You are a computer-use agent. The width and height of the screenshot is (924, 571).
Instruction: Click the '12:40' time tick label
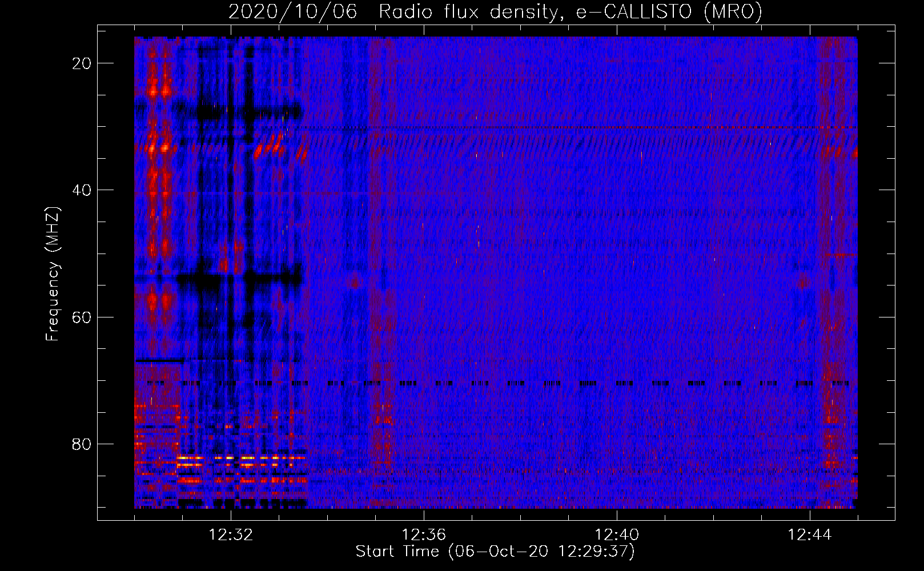coord(617,535)
